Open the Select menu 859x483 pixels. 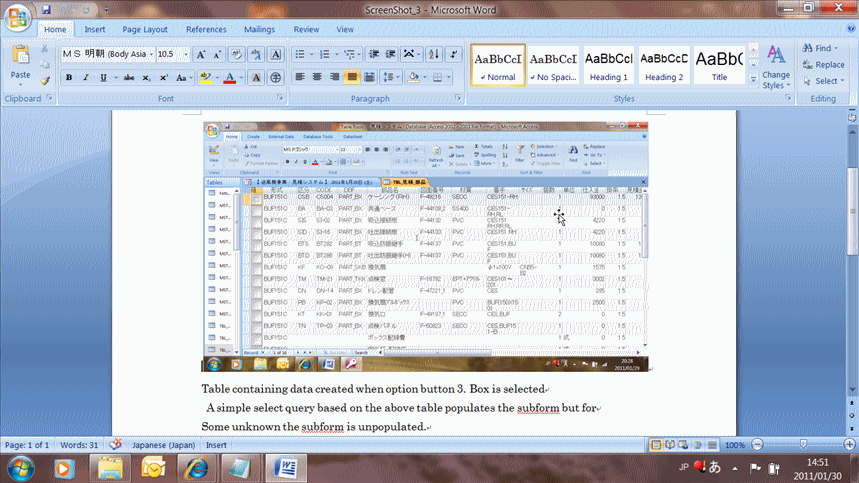coord(823,81)
